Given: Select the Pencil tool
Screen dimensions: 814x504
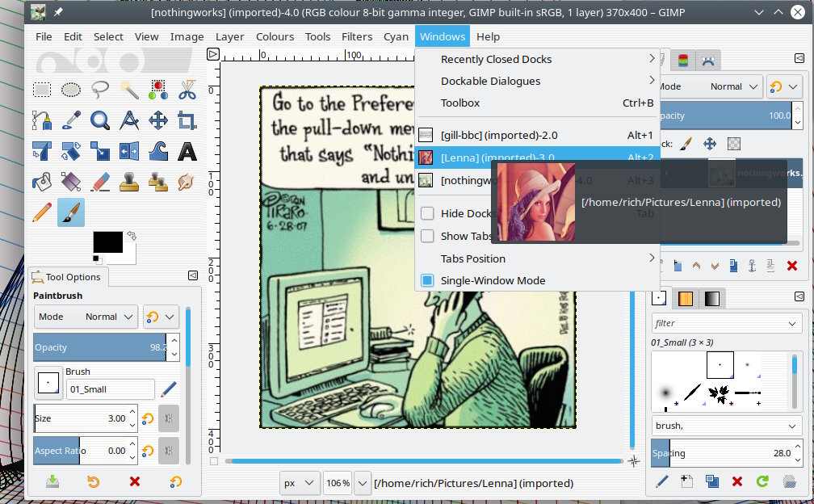Looking at the screenshot, I should click(x=42, y=212).
